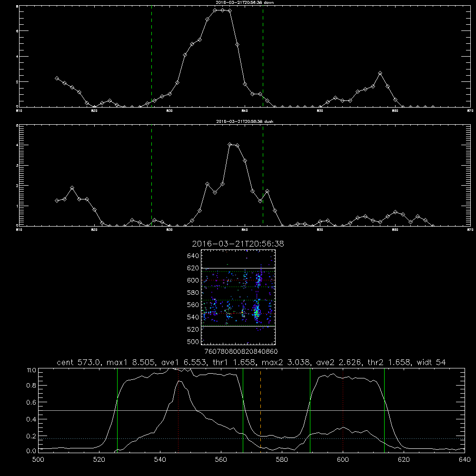Click the bottom plot x-axis label 640
Viewport: 476px width, 476px height.
click(x=465, y=459)
